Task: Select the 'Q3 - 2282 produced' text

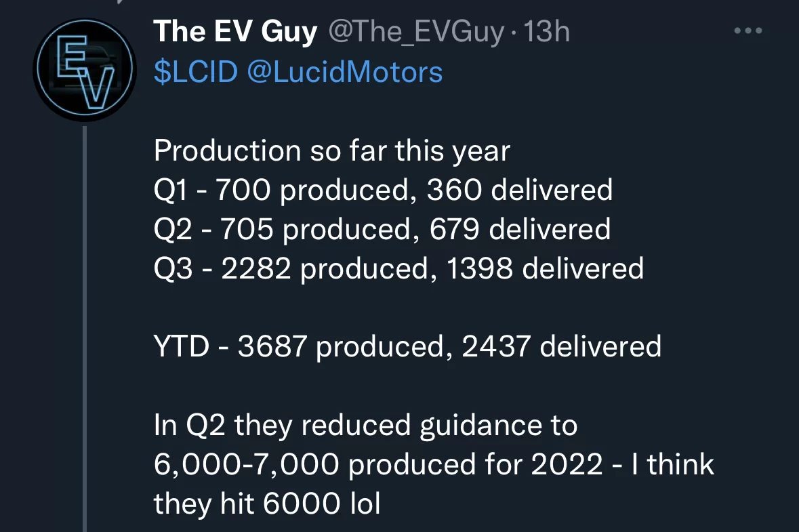Action: click(291, 268)
